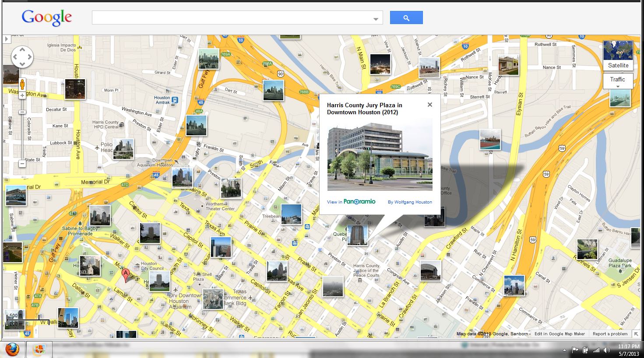Click the pan up arrow on navigation control
644x358 pixels.
pyautogui.click(x=22, y=50)
